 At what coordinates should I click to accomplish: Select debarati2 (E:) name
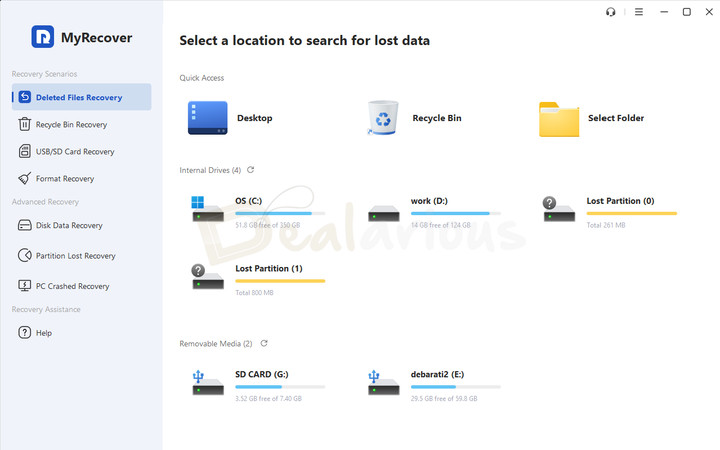(437, 374)
